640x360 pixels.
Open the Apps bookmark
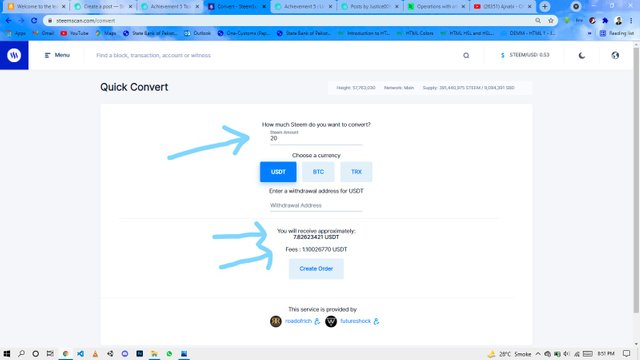16,33
